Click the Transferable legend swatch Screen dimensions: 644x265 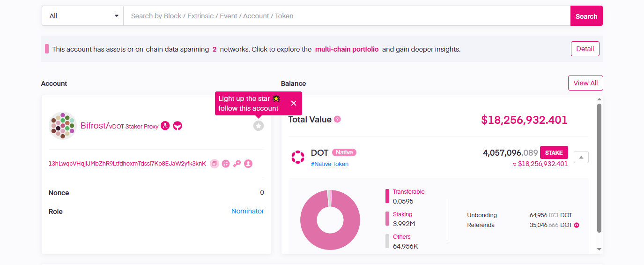(x=387, y=196)
